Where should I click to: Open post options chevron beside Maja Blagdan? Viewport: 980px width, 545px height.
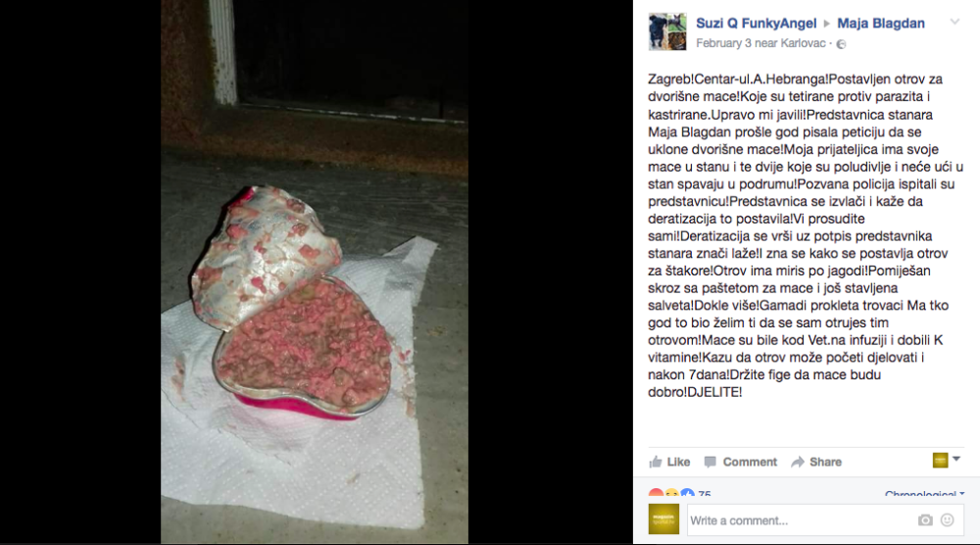[955, 22]
